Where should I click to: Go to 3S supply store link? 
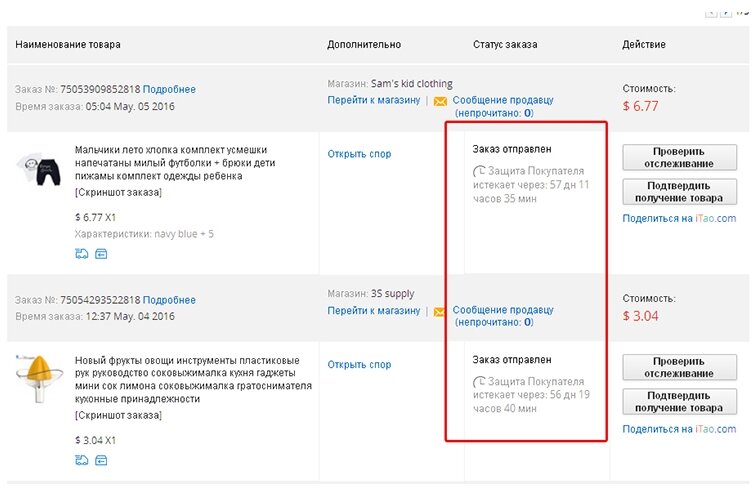[x=374, y=311]
